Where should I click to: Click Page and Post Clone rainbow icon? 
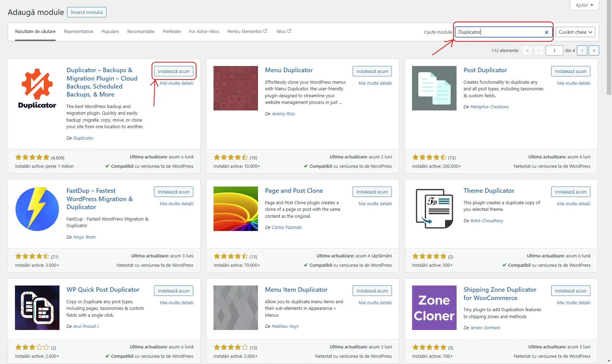[x=236, y=209]
